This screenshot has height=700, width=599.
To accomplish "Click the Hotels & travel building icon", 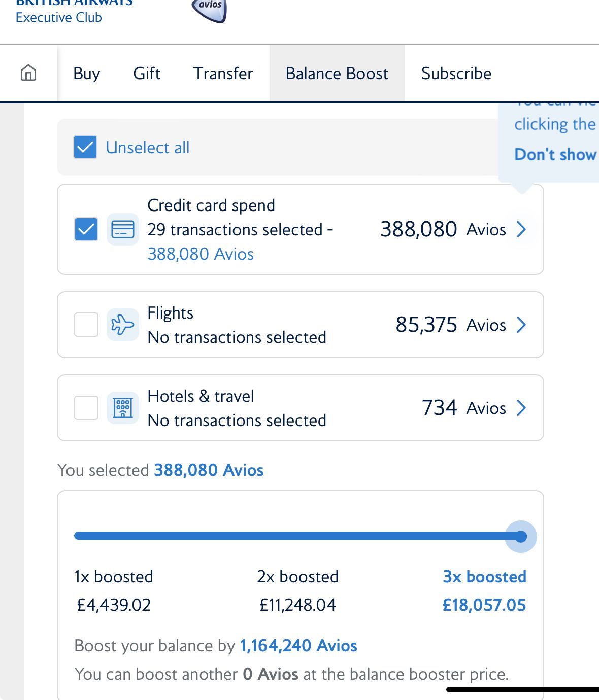I will pos(123,408).
